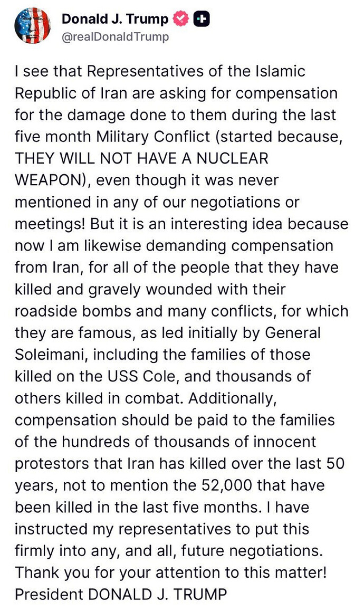The height and width of the screenshot is (611, 364).
Task: Click the capitalized word "NUCLEAR"
Action: tap(232, 159)
